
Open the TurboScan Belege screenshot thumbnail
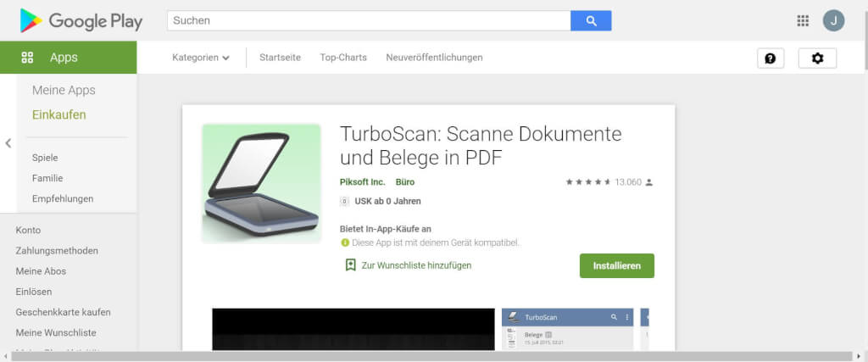pyautogui.click(x=567, y=329)
